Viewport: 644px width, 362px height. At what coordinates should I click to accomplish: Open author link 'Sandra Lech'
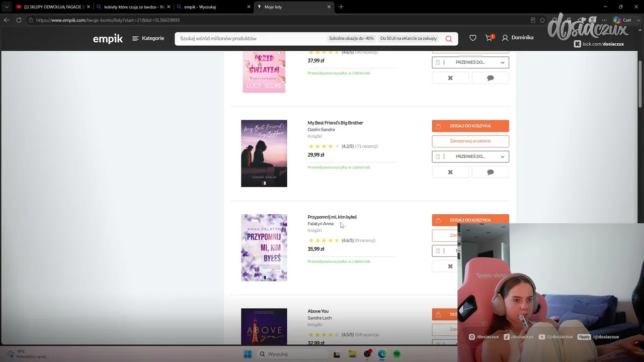click(319, 318)
